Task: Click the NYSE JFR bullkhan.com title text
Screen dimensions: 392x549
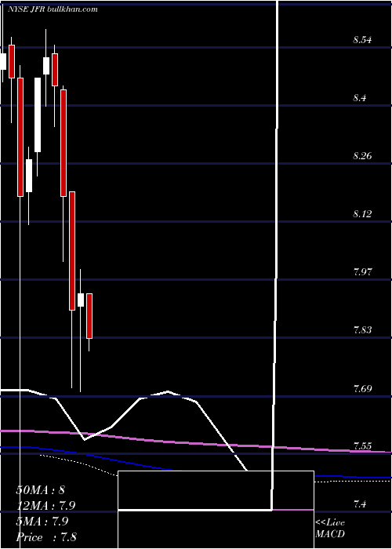Action: tap(53, 9)
